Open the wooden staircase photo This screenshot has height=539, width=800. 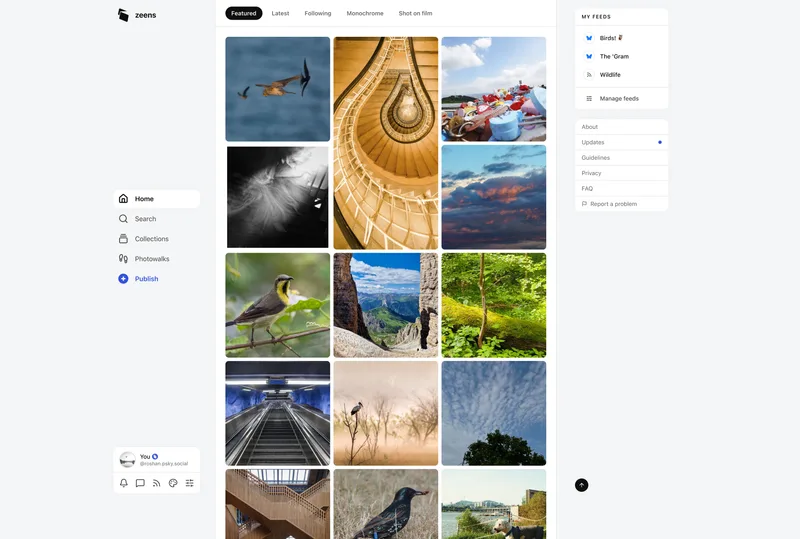point(278,504)
